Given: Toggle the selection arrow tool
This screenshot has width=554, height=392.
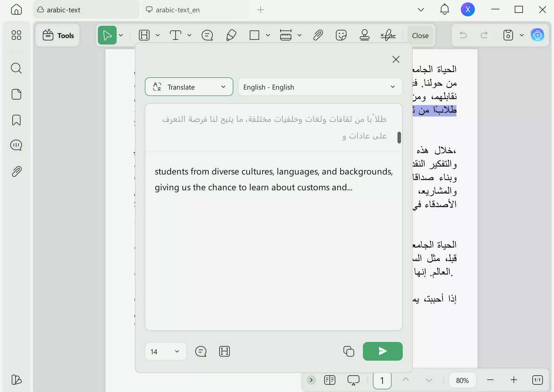Looking at the screenshot, I should (x=107, y=35).
